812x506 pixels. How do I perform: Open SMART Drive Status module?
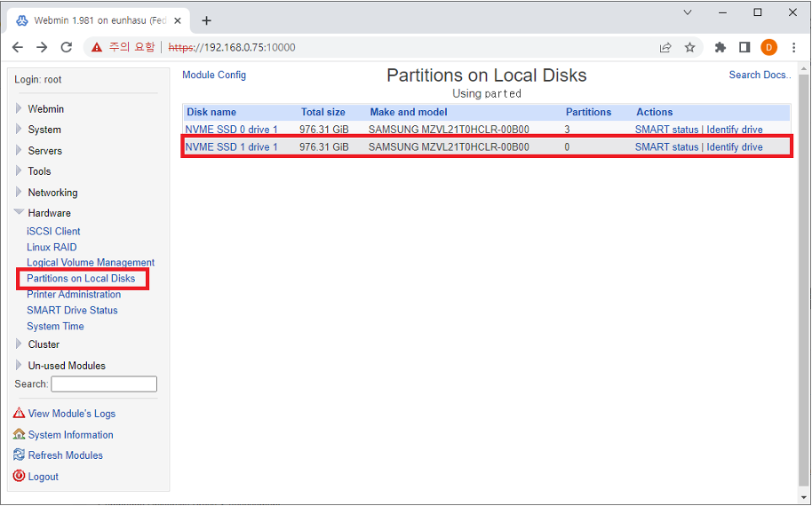tap(72, 311)
